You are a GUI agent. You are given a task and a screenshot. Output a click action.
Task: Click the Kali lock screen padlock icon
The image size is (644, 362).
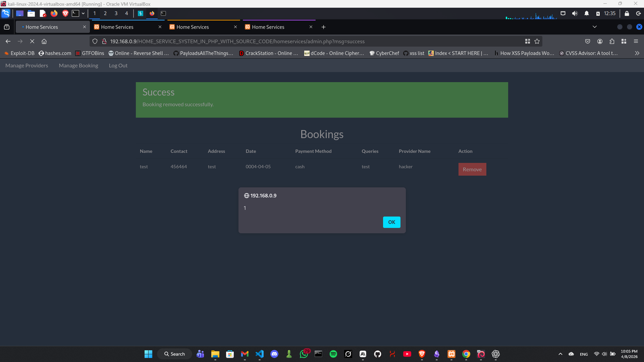tap(627, 13)
